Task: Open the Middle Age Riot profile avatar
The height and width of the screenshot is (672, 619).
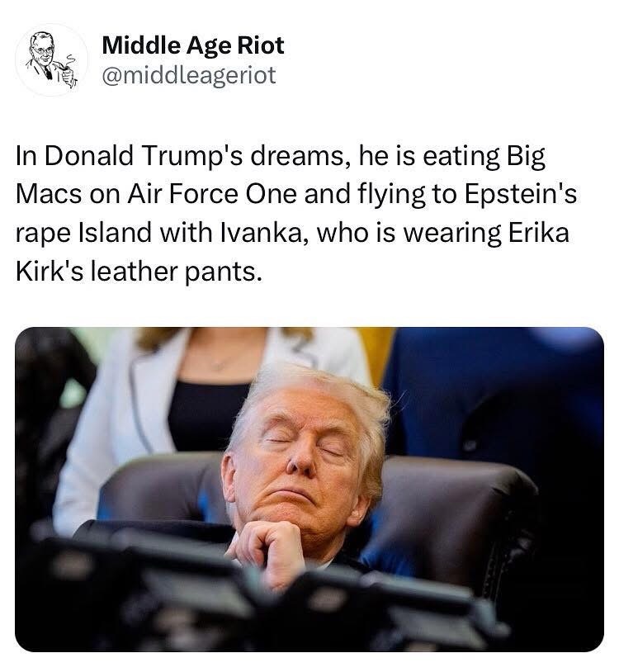Action: click(x=51, y=60)
